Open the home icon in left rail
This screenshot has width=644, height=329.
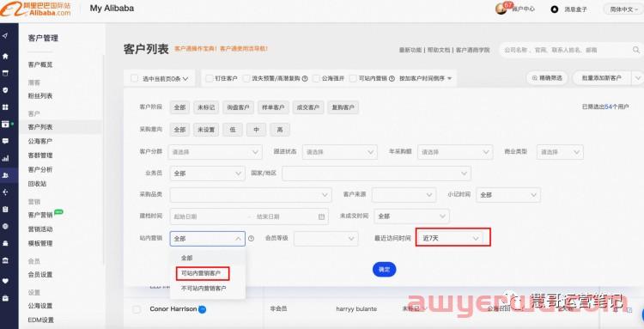click(x=5, y=56)
